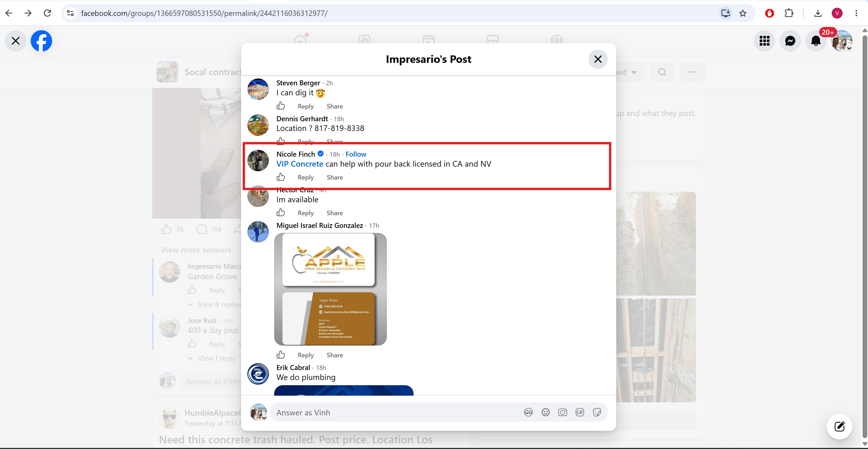Reply to Steven Berger's comment
868x449 pixels.
(x=306, y=106)
